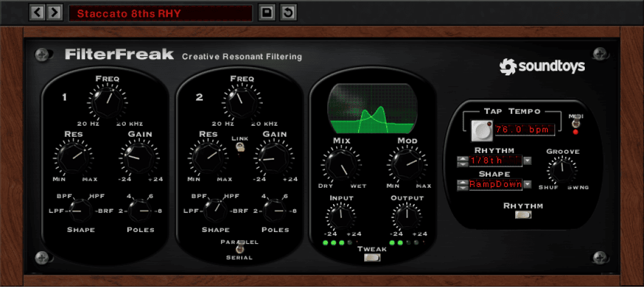Click the undo/revert preset icon
This screenshot has height=287, width=644.
[287, 12]
